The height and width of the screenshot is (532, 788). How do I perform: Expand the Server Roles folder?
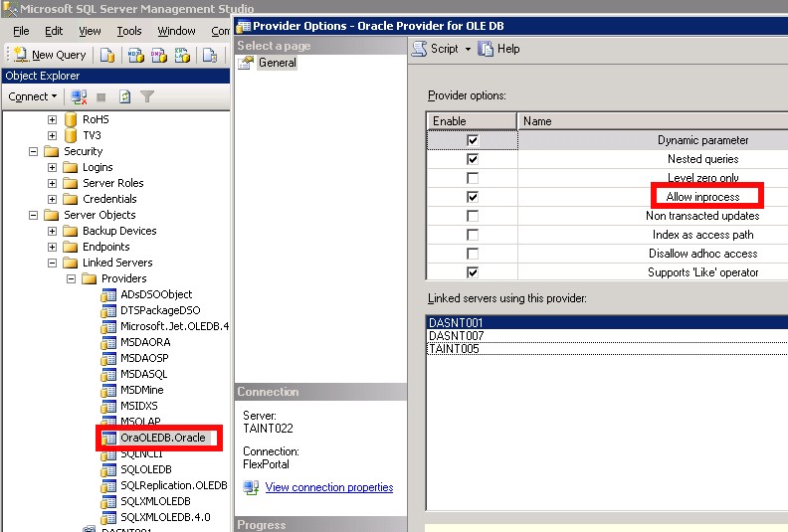point(53,183)
